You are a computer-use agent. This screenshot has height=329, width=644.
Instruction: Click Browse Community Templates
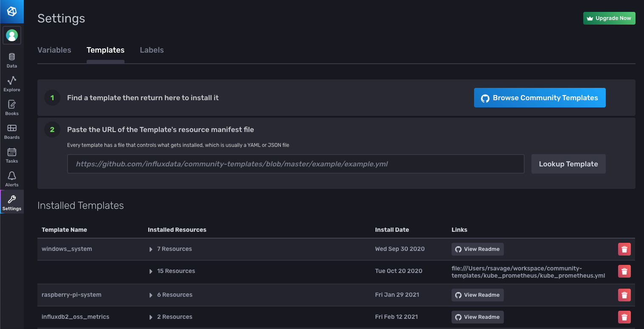(x=539, y=98)
